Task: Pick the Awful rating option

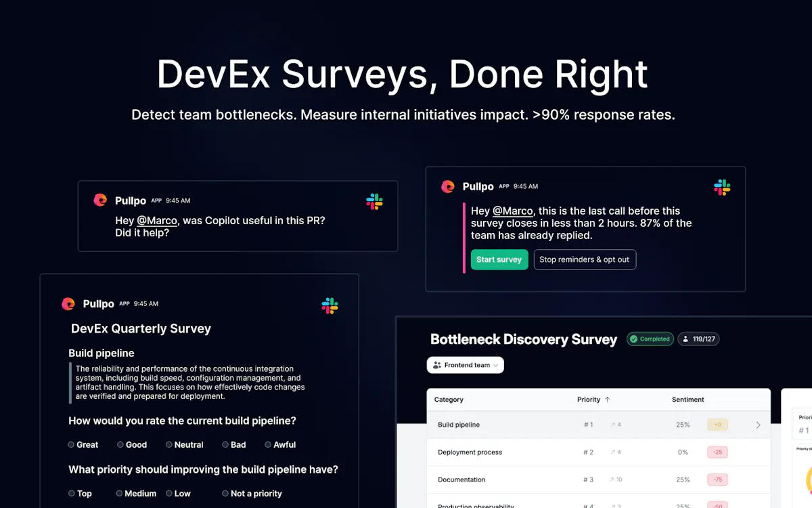Action: [267, 444]
